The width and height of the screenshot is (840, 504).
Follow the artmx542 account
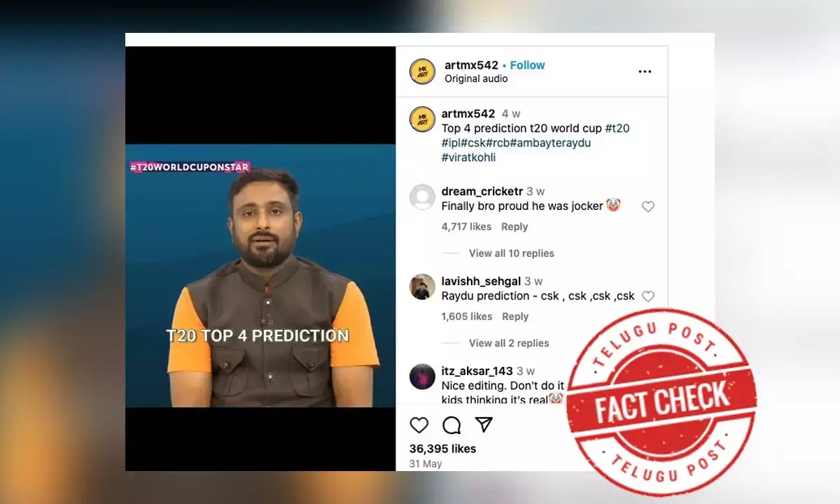(x=527, y=65)
